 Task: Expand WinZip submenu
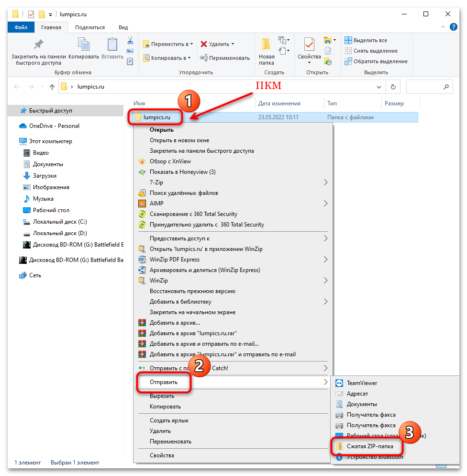pos(325,281)
